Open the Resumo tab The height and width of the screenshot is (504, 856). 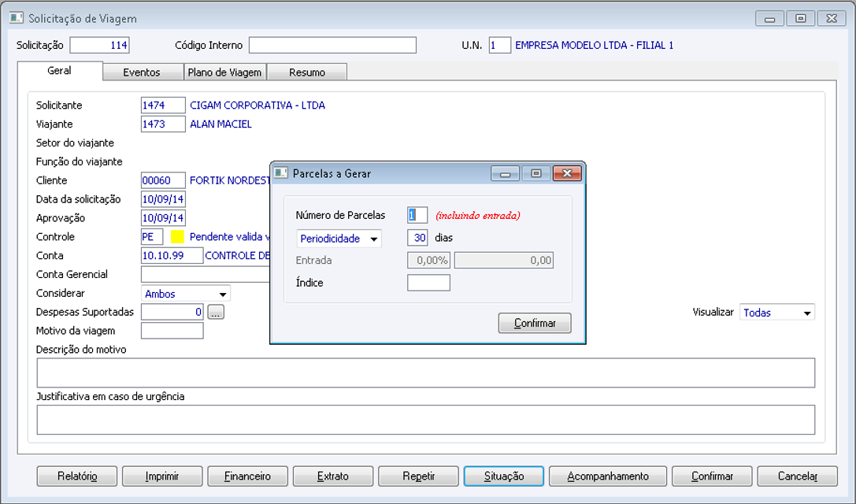coord(307,72)
